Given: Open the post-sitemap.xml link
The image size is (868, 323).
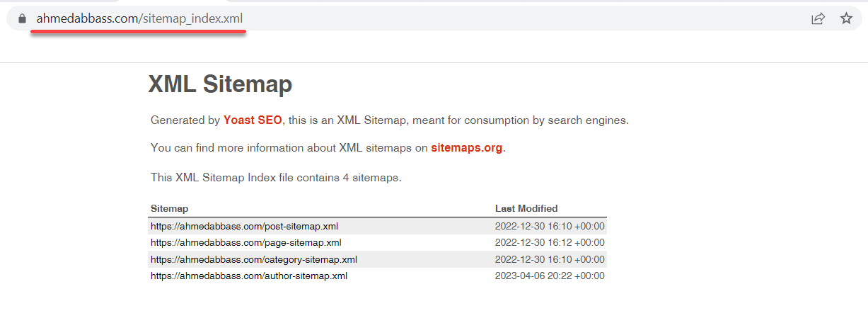Looking at the screenshot, I should (x=244, y=227).
